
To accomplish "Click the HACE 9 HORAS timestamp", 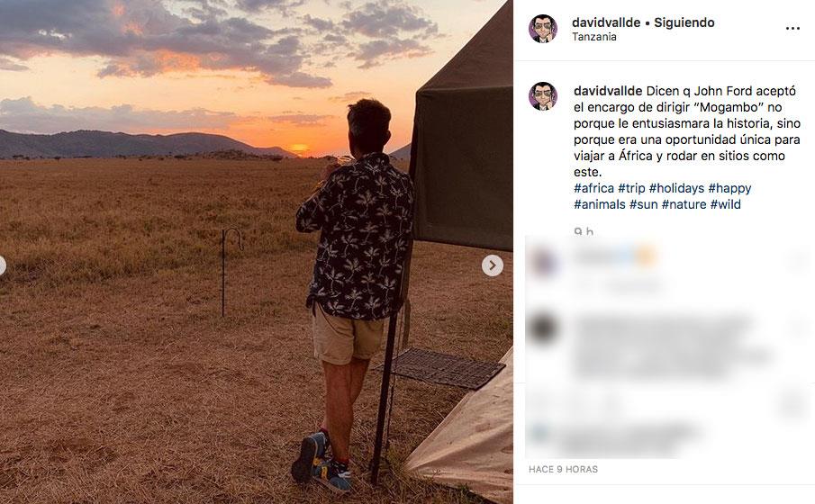I will tap(563, 469).
